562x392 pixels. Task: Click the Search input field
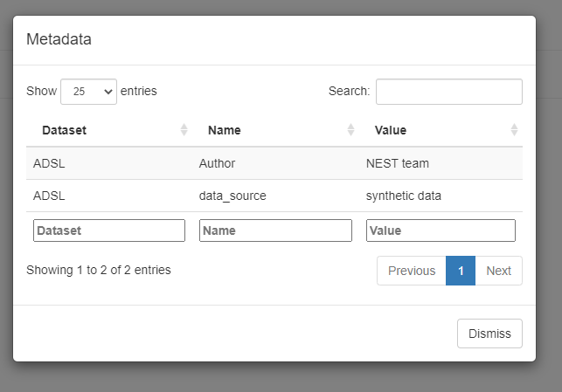(448, 92)
